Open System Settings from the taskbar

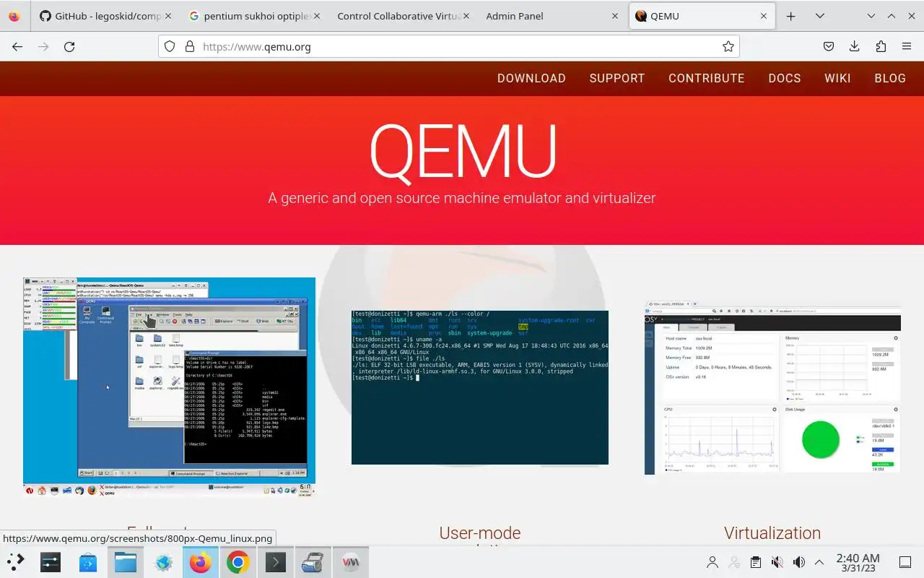[x=50, y=562]
